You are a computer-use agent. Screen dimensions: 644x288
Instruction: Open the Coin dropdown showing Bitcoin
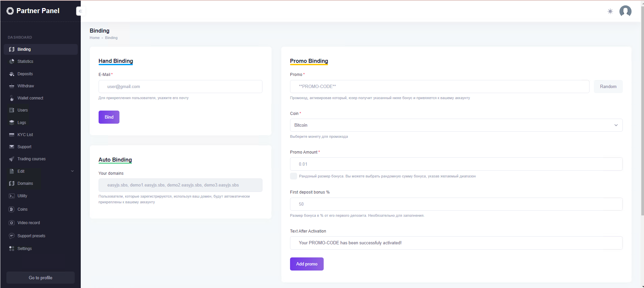[456, 125]
